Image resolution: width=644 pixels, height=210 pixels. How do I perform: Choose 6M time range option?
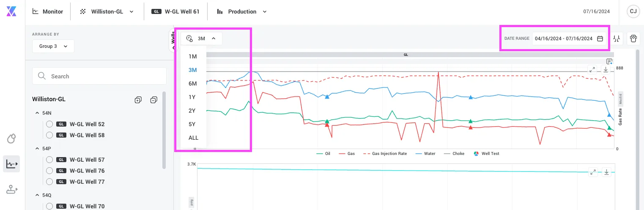coord(193,83)
